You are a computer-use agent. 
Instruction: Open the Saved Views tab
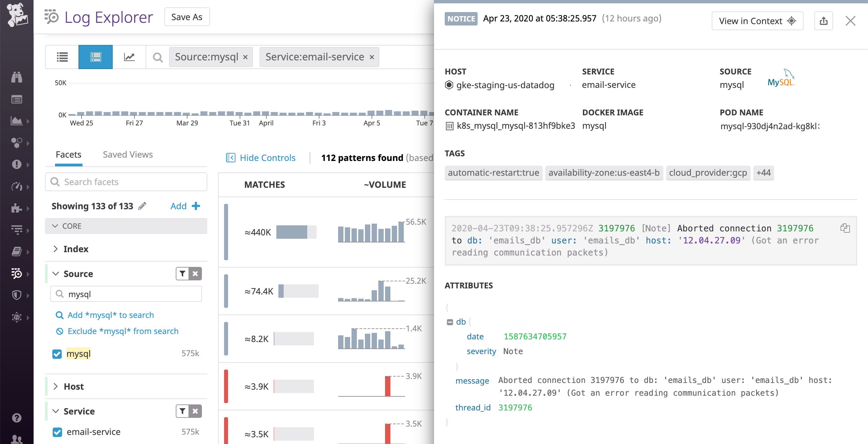coord(128,155)
